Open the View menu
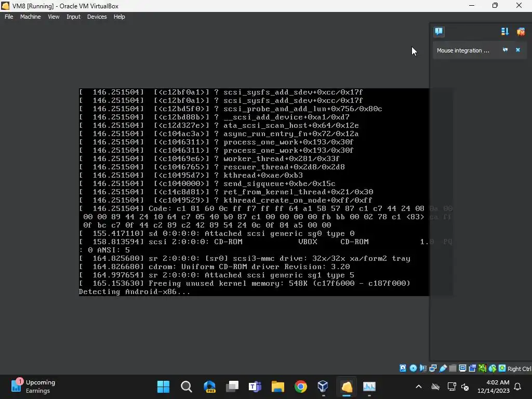Screen dimensions: 532x399 tap(54, 17)
